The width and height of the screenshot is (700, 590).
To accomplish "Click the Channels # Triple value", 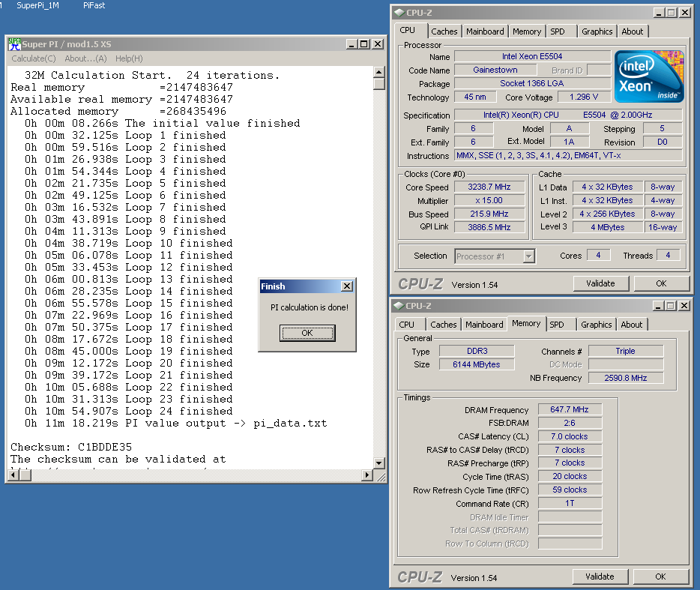I will [625, 351].
